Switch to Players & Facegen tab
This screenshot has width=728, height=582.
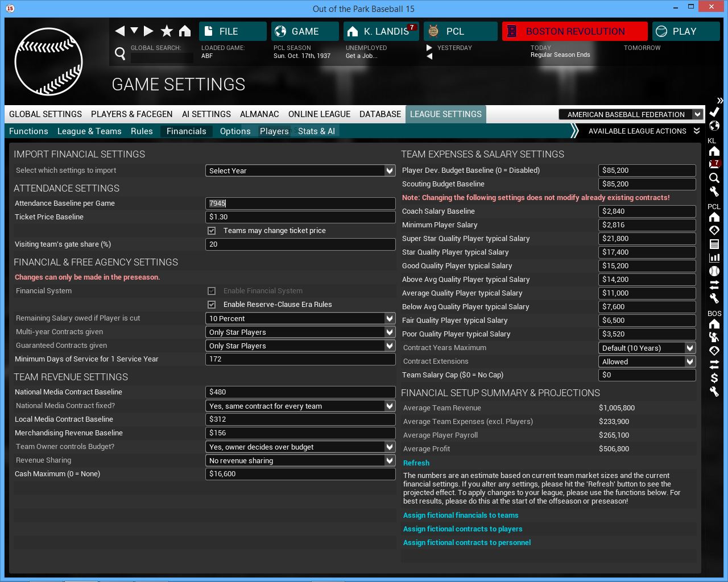[132, 114]
